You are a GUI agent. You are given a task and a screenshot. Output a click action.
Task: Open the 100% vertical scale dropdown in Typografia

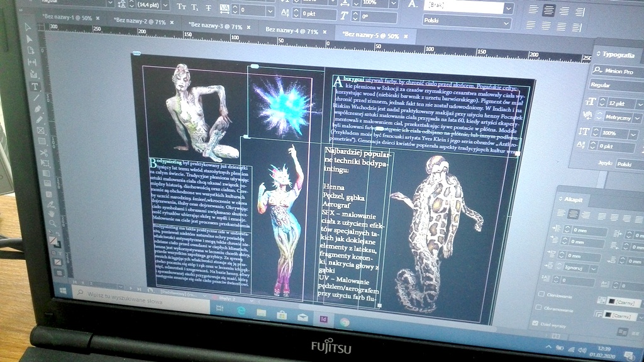[634, 134]
